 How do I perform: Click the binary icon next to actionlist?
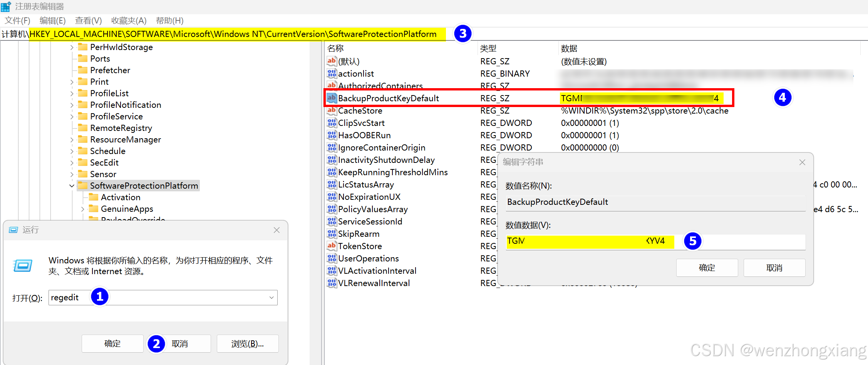coord(332,73)
